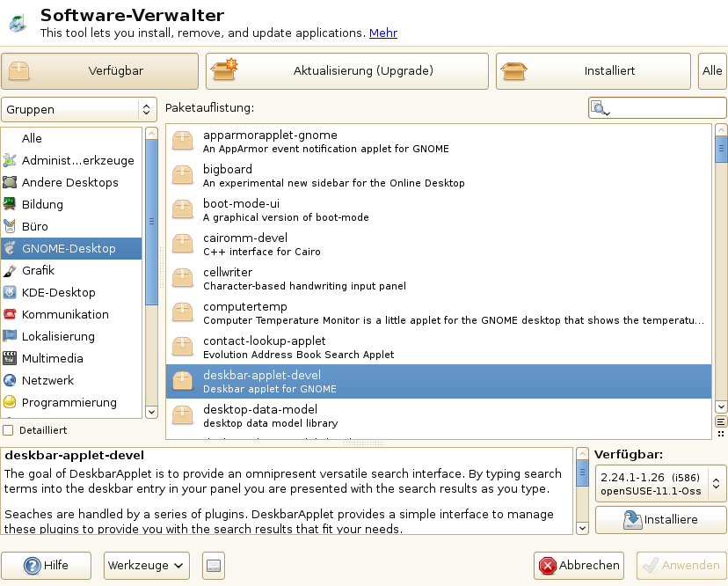Click the Anwenden button
This screenshot has height=586, width=728.
tap(681, 566)
